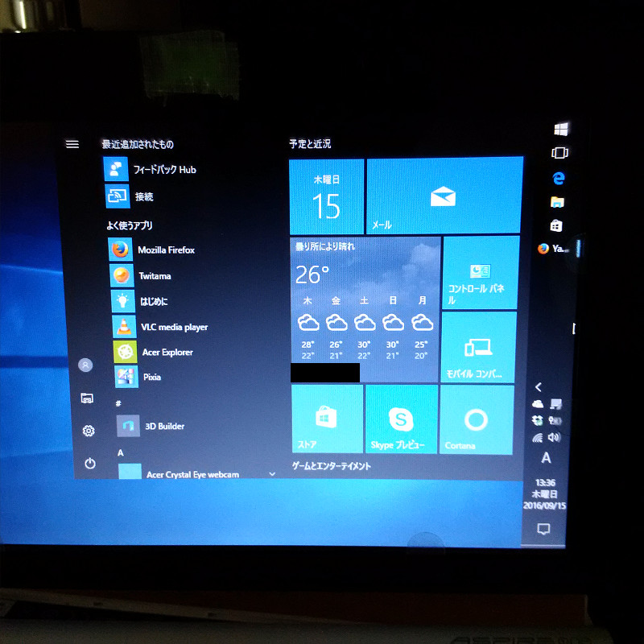
Task: Open the volume speaker tray icon
Action: (554, 437)
